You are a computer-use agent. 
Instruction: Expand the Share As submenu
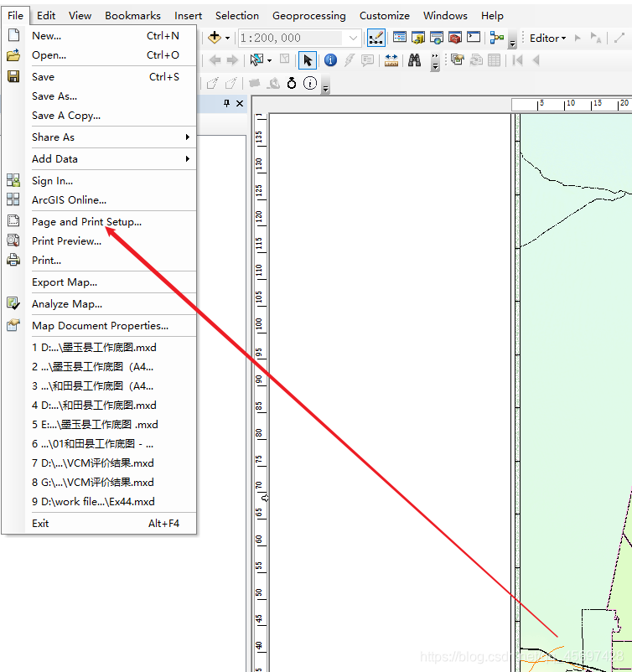100,137
